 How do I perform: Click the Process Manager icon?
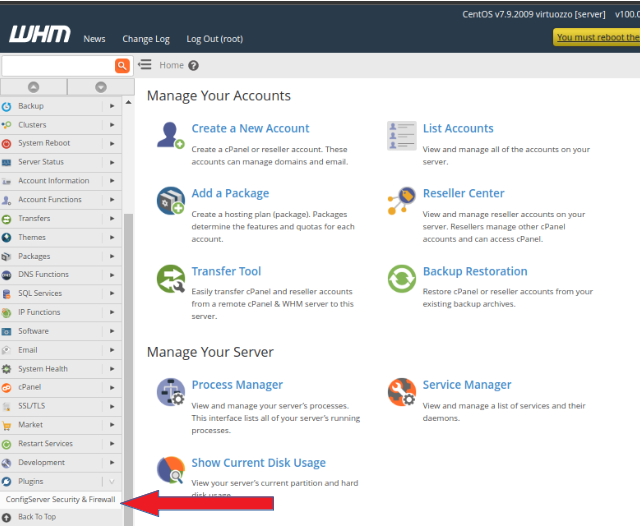point(171,392)
